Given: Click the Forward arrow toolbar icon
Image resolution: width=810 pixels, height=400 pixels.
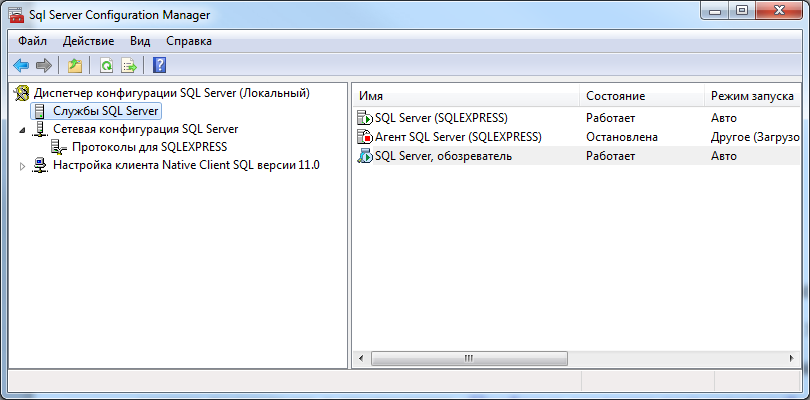Looking at the screenshot, I should pyautogui.click(x=43, y=66).
